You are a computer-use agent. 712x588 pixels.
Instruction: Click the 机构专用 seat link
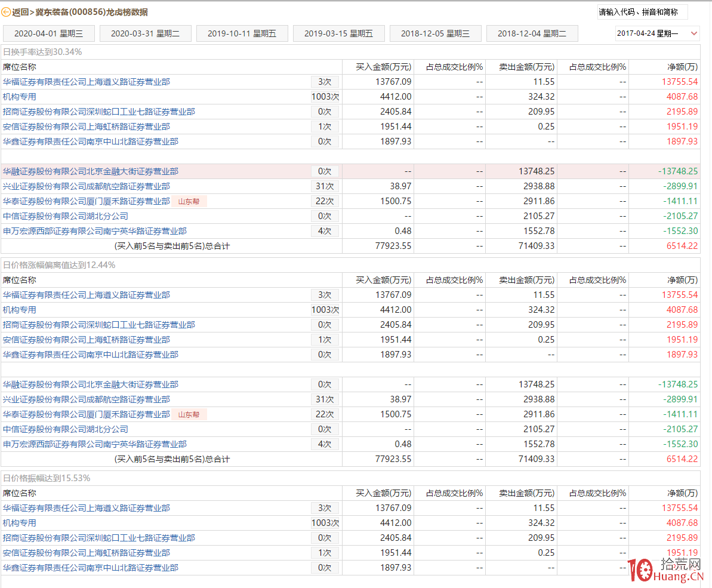[19, 96]
